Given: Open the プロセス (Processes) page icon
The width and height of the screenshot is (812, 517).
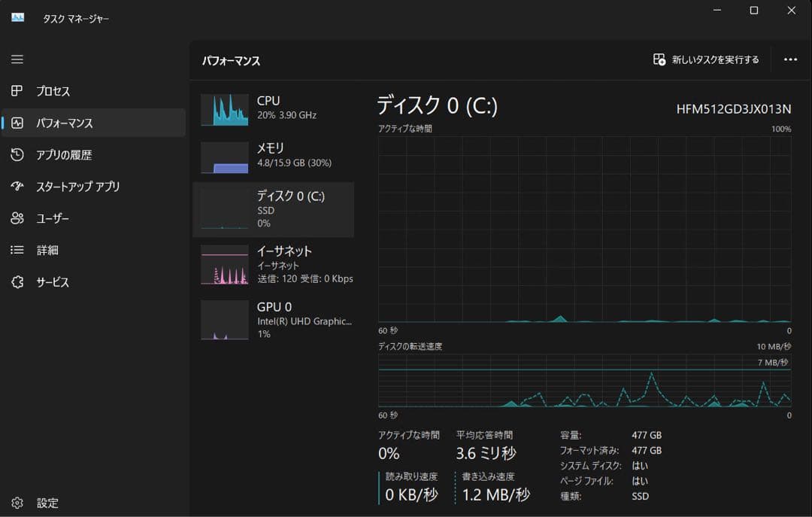Looking at the screenshot, I should tap(17, 91).
